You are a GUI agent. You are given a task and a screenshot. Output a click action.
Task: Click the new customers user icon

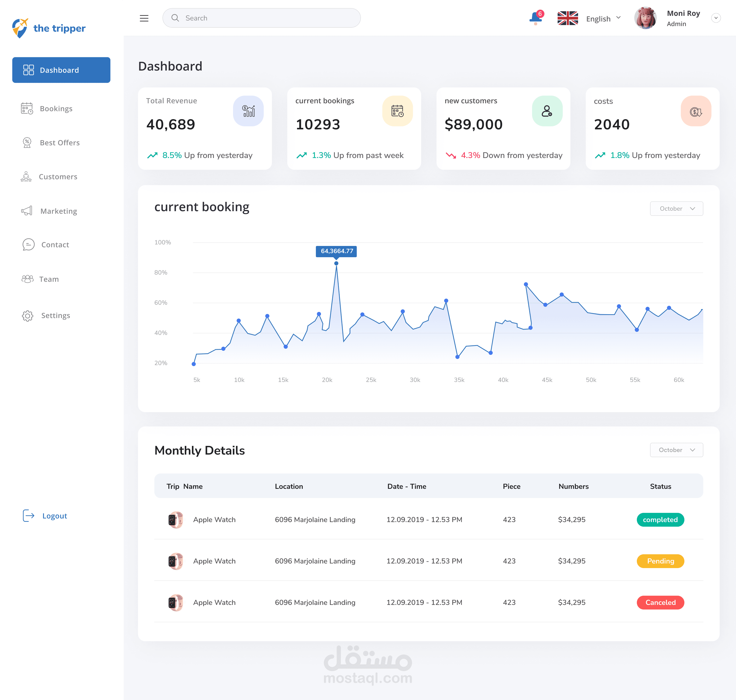(x=547, y=111)
